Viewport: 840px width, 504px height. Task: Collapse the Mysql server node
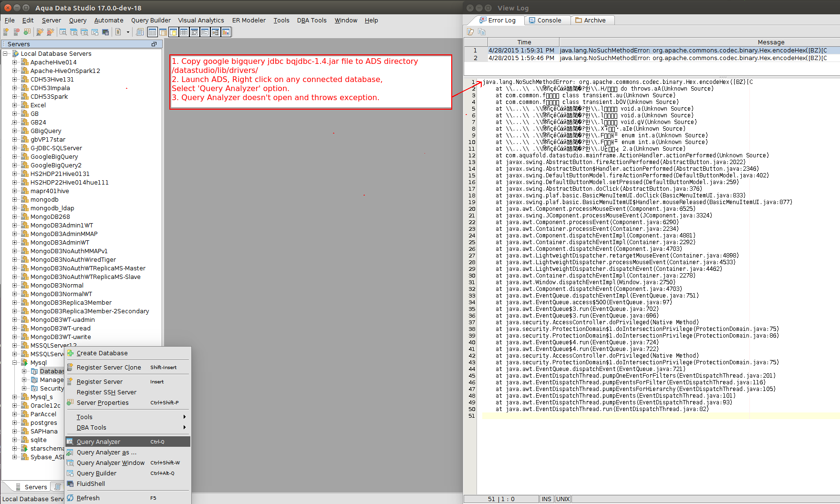tap(15, 362)
